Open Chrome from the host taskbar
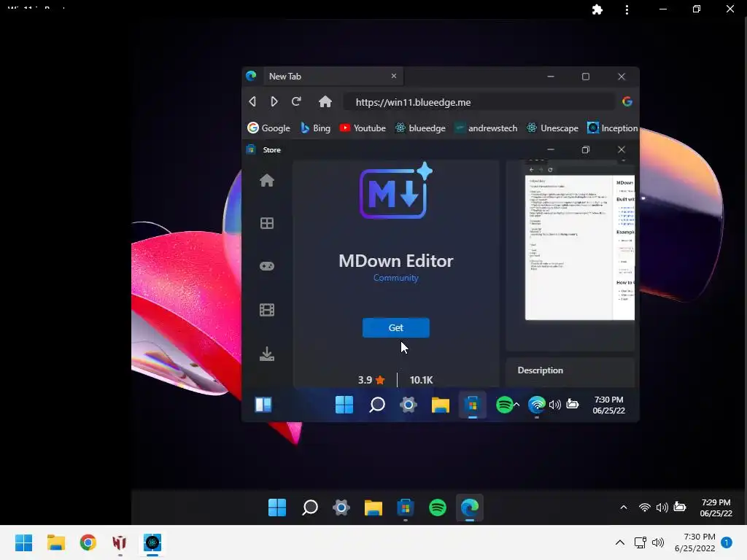The height and width of the screenshot is (560, 747). pyautogui.click(x=88, y=542)
